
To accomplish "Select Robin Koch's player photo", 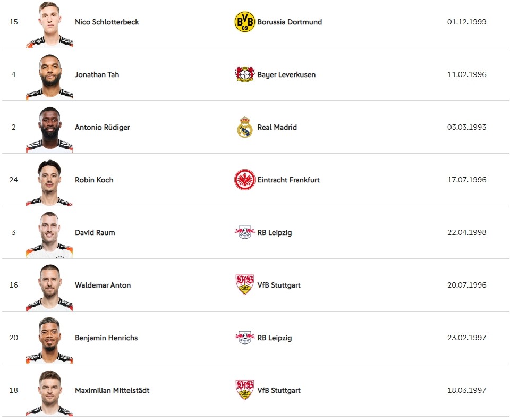I will pos(49,182).
